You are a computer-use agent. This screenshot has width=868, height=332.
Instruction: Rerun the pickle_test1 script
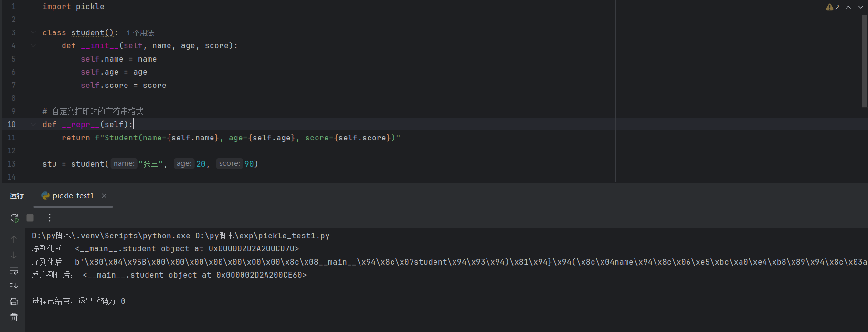[x=14, y=218]
